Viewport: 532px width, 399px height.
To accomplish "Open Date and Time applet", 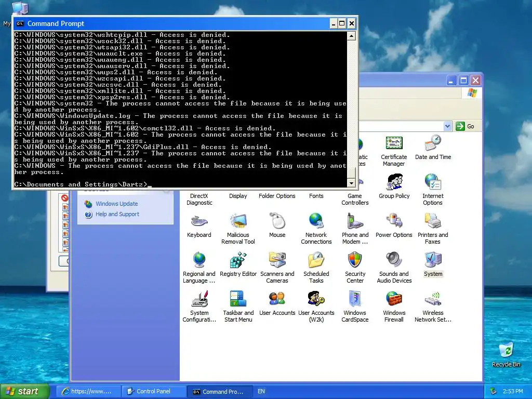I will click(x=433, y=143).
